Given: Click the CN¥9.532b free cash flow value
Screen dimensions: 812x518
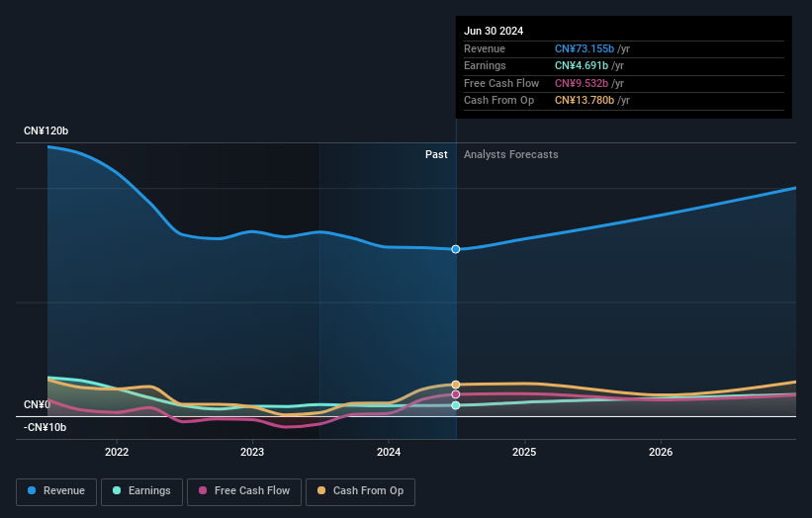Looking at the screenshot, I should [x=582, y=83].
